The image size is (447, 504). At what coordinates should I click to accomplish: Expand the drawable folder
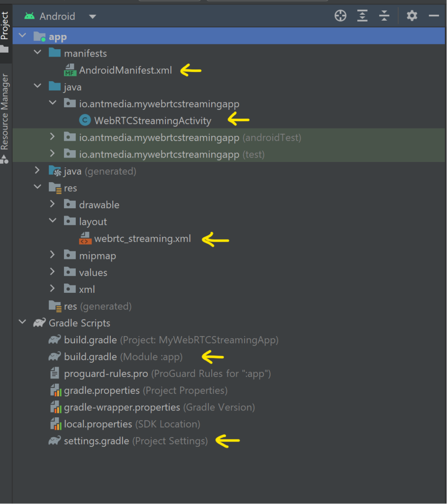(52, 204)
